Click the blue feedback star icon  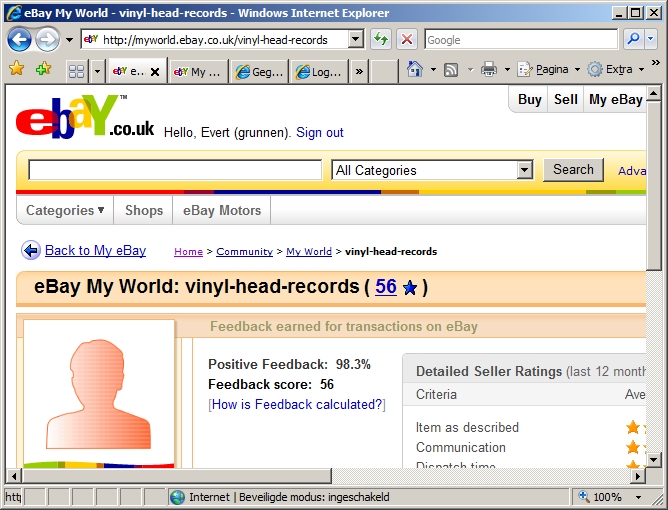pos(410,288)
